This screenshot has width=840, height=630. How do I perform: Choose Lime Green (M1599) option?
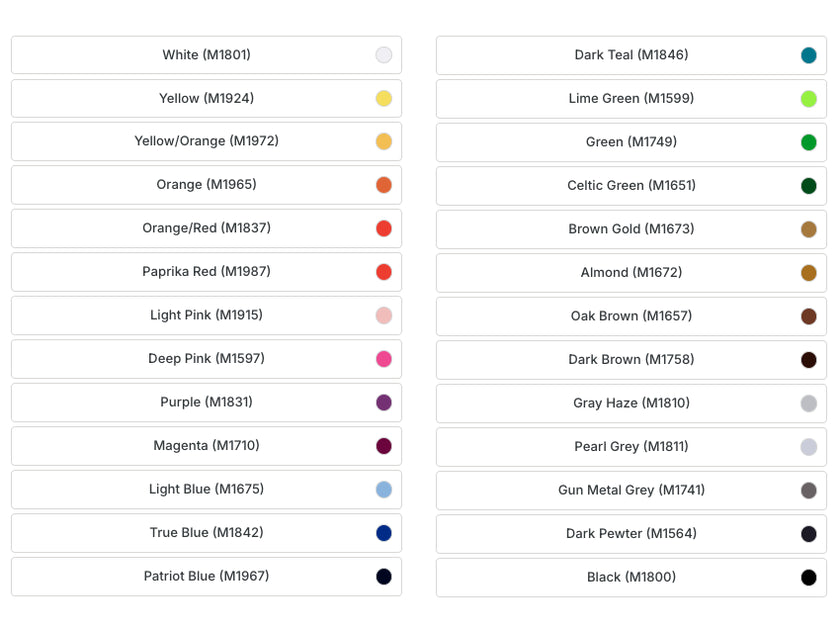click(631, 99)
